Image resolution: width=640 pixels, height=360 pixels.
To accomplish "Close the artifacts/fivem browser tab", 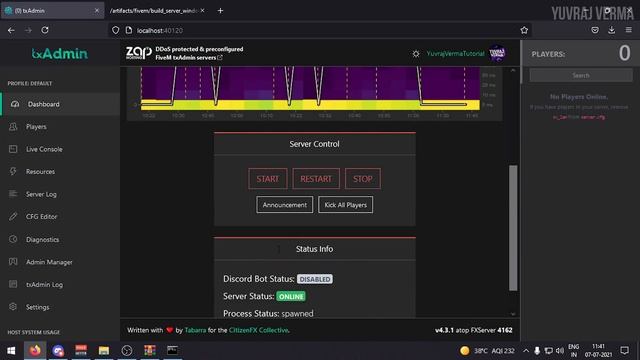I will [x=202, y=11].
